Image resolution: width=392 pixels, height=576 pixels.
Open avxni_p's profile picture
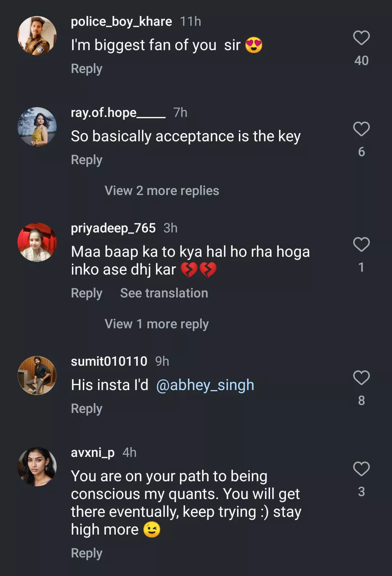click(x=37, y=467)
